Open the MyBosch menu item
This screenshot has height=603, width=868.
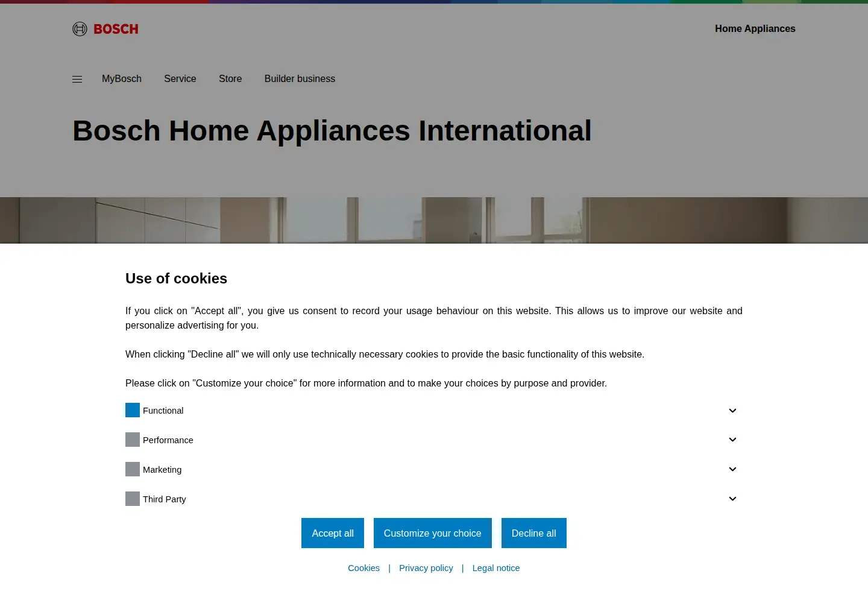pyautogui.click(x=122, y=79)
